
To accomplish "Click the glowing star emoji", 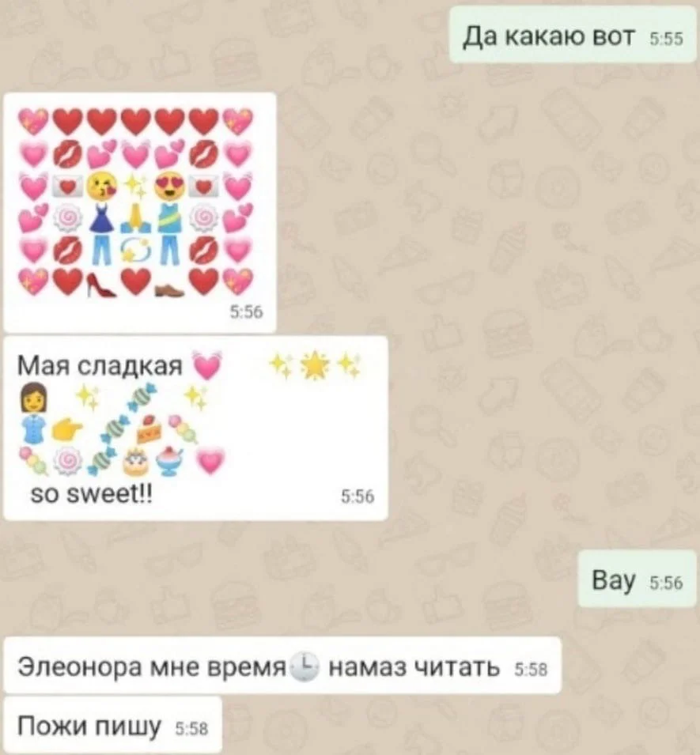I will [315, 365].
